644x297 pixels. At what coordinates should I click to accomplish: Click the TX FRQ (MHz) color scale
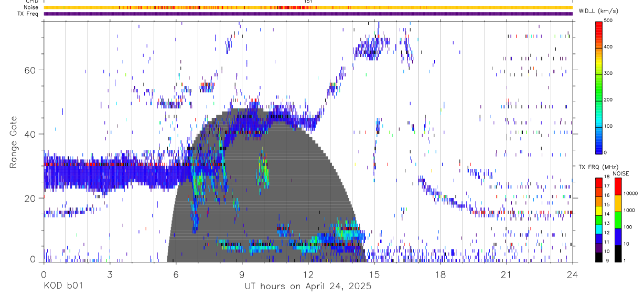click(x=599, y=220)
